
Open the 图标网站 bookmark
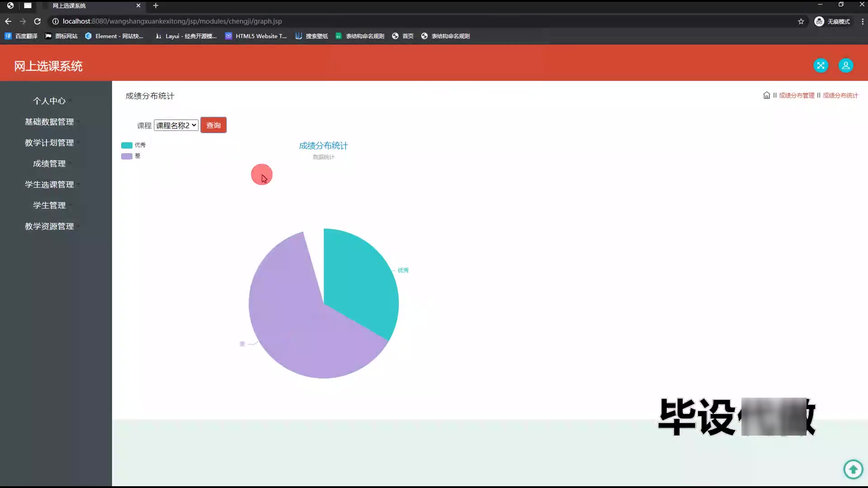pos(61,36)
